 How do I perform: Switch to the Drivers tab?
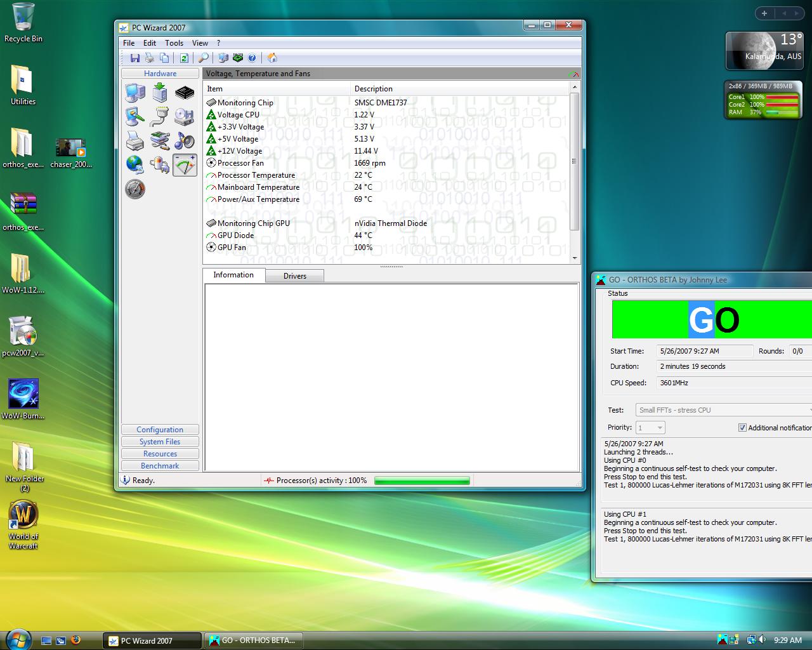click(x=295, y=276)
